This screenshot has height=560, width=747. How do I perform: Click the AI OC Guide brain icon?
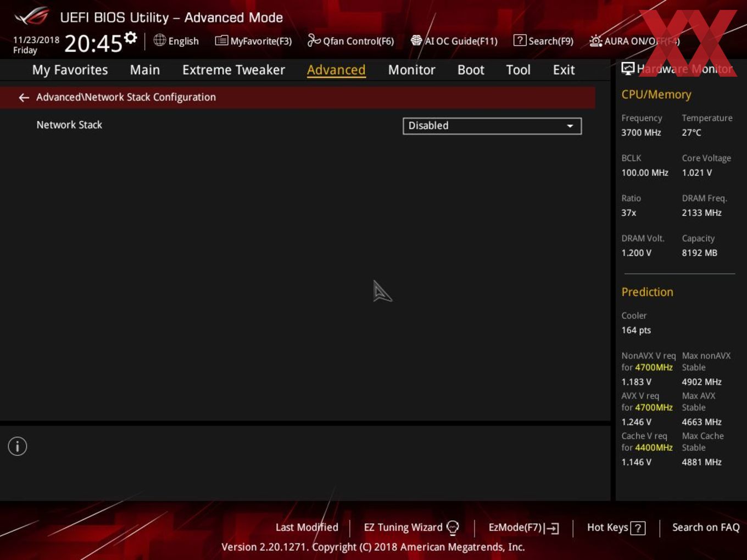coord(416,41)
